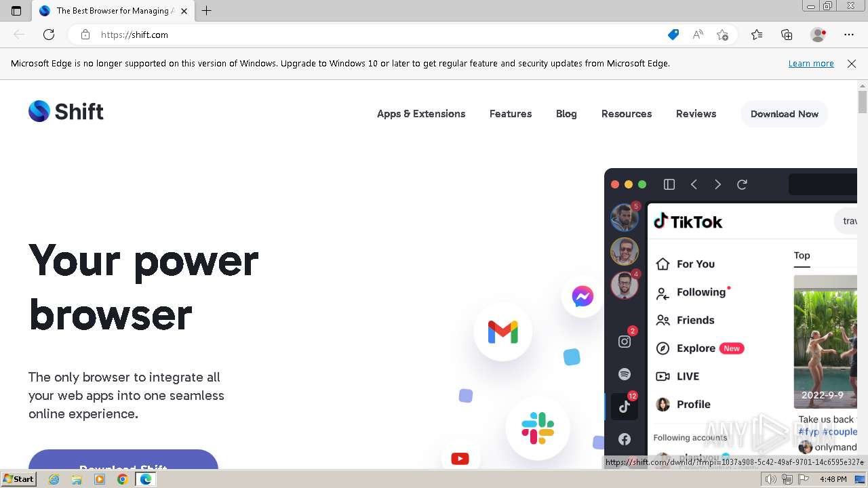Close the Shift browser tab
Image resolution: width=868 pixels, height=488 pixels.
coord(184,11)
